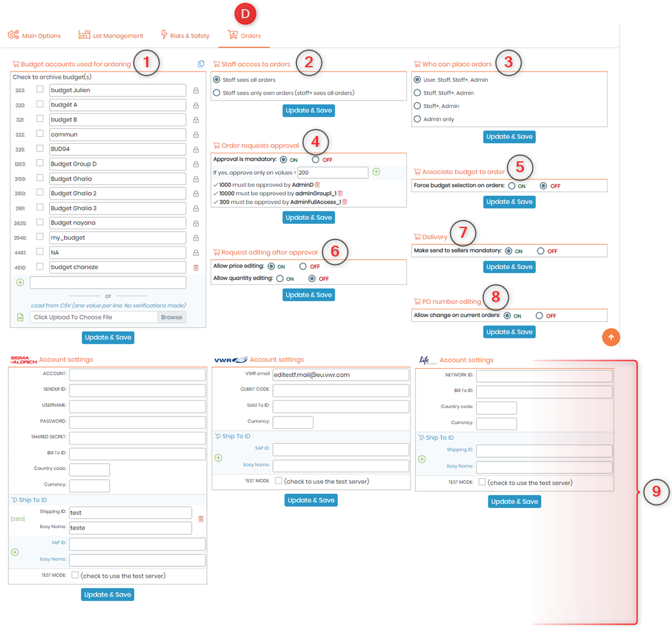Add Life Ship To ID with plus icon
The width and height of the screenshot is (672, 627).
click(422, 459)
